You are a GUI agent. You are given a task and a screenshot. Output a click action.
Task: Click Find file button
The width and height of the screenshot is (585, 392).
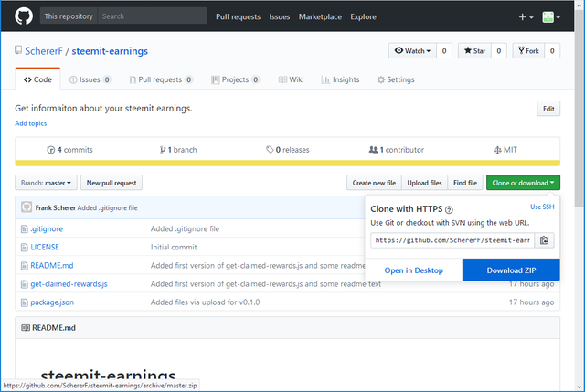465,183
